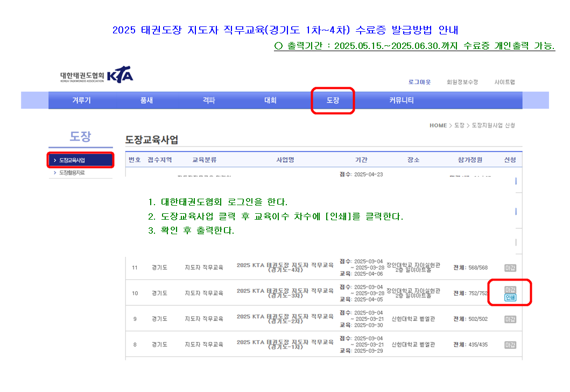
Task: Click the 기간 column header
Action: point(361,160)
